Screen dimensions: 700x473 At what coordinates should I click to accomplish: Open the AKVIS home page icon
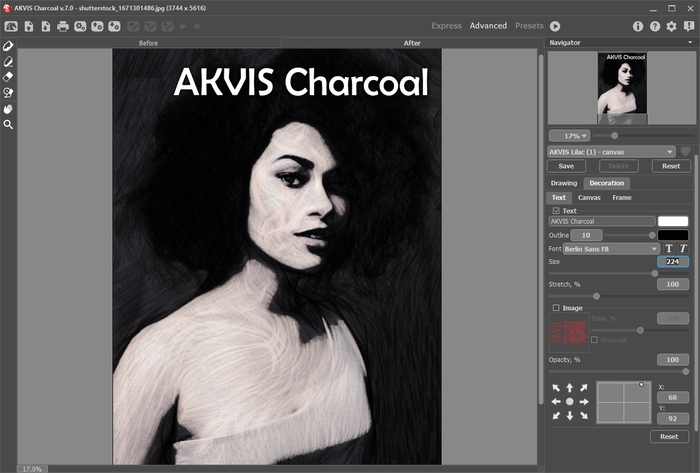(11, 26)
